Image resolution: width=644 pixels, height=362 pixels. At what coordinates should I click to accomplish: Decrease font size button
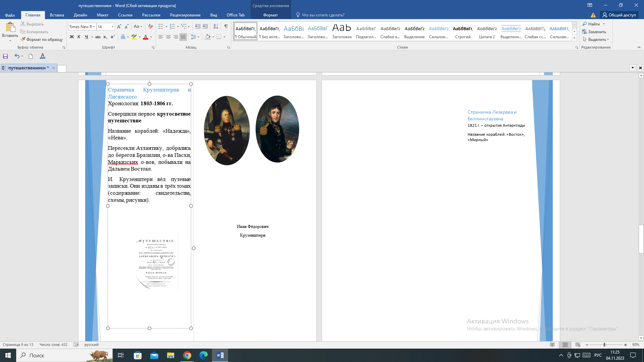click(x=126, y=26)
